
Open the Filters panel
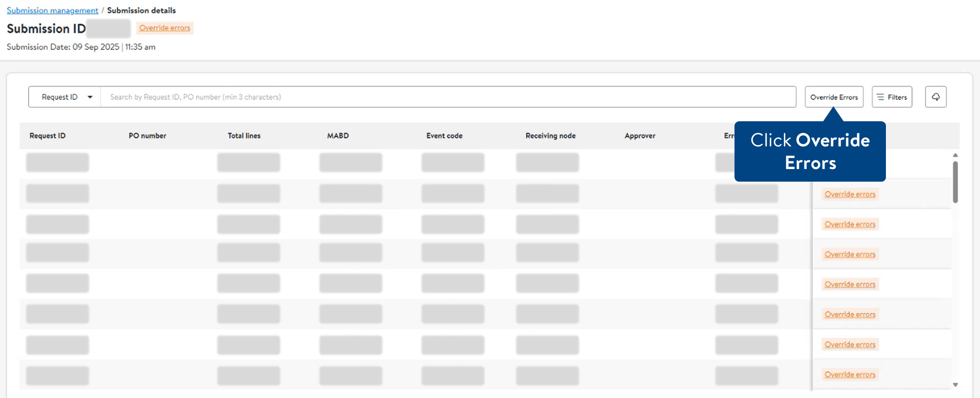(x=891, y=97)
